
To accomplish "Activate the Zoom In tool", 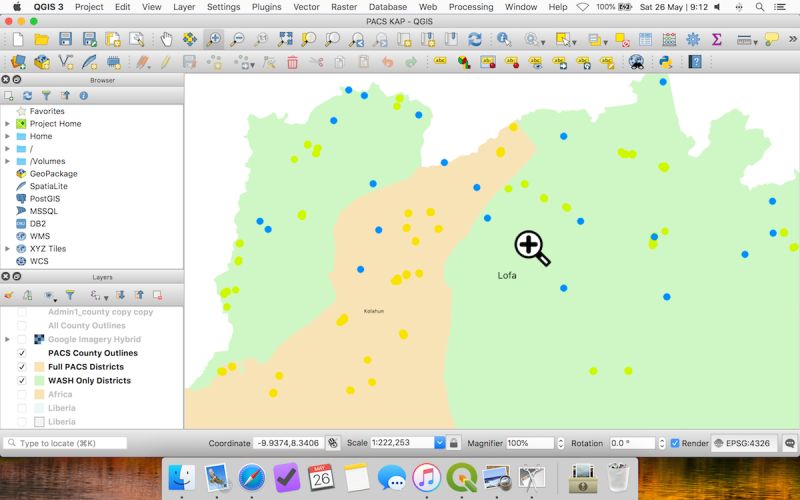I will [213, 39].
